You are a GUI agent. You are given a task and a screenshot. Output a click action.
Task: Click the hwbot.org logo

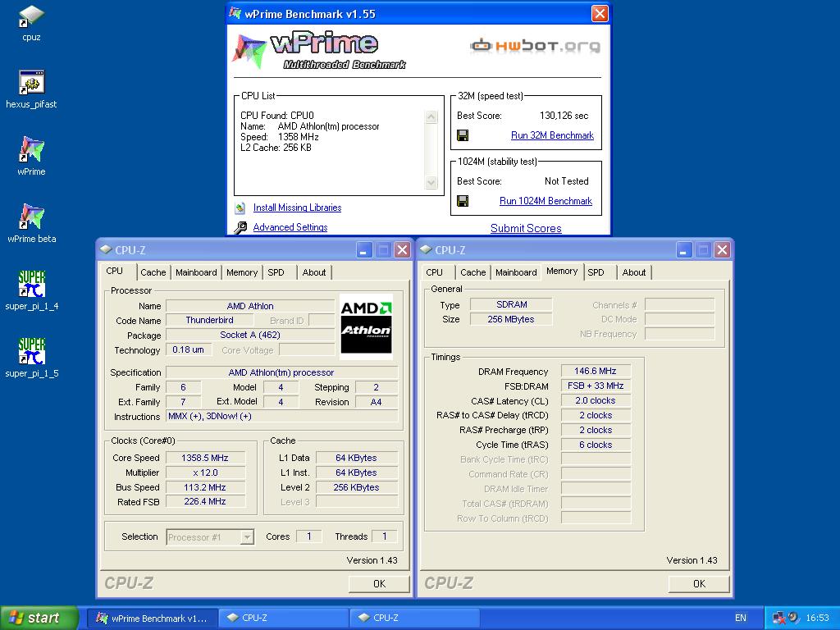coord(535,46)
